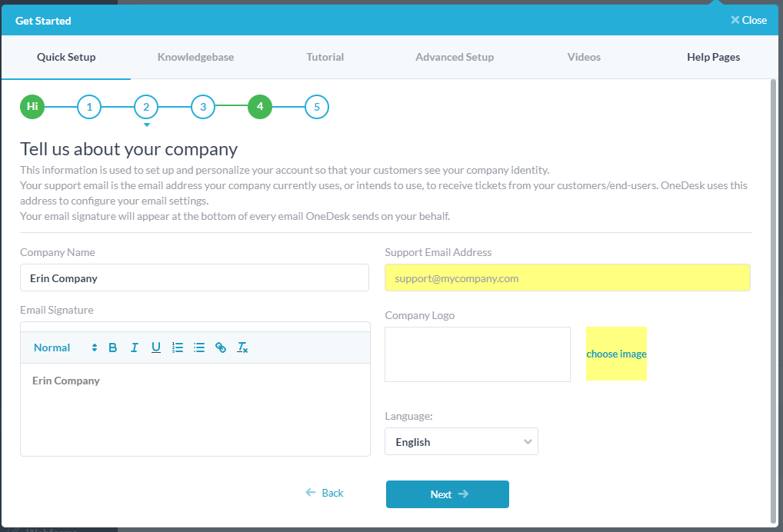
Task: Switch to the Knowledgebase tab
Action: click(195, 57)
